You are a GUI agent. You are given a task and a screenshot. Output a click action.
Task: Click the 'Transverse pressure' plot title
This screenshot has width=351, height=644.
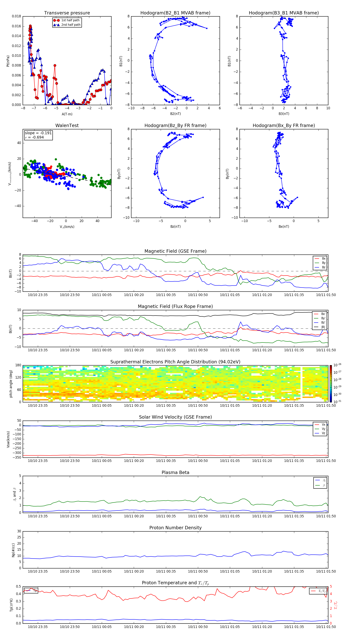(x=67, y=13)
